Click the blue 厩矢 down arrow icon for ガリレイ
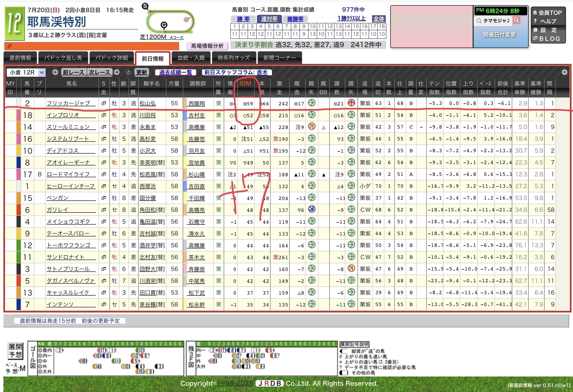Screen dimensions: 573x392 (312, 209)
